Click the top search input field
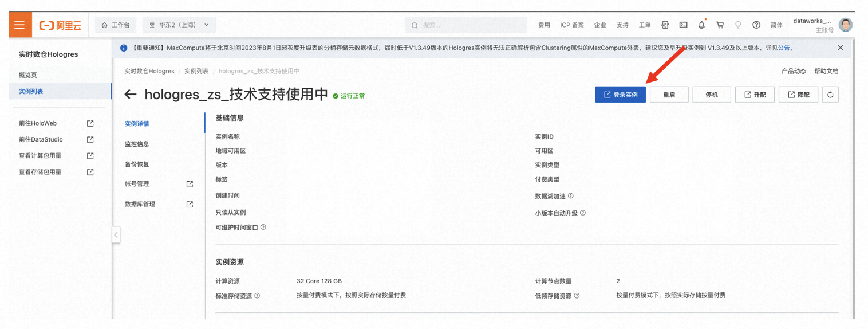This screenshot has height=329, width=868. coord(466,25)
